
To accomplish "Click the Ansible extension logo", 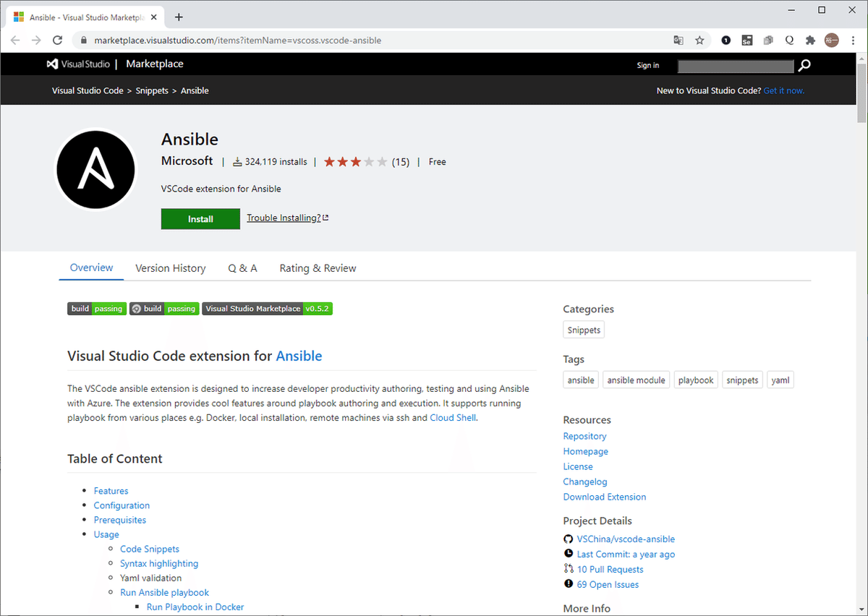I will (x=95, y=171).
